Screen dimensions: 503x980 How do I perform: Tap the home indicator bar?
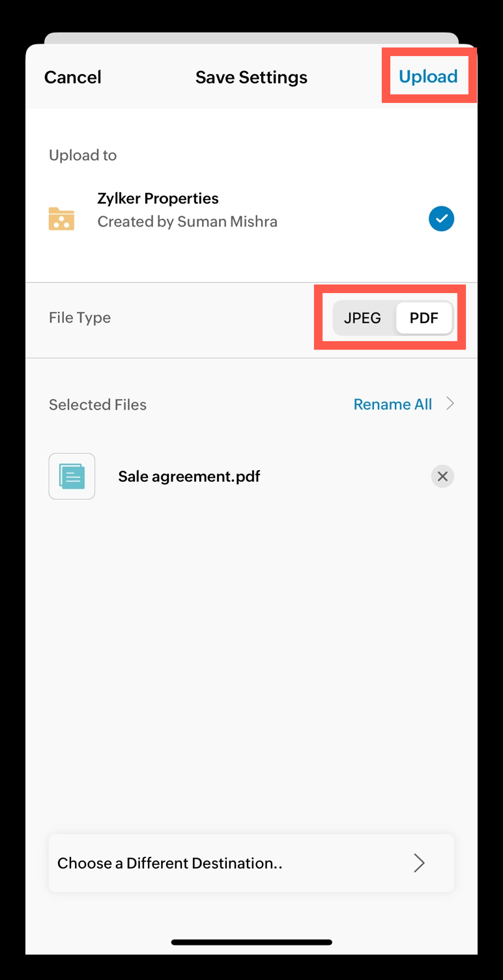pyautogui.click(x=251, y=942)
